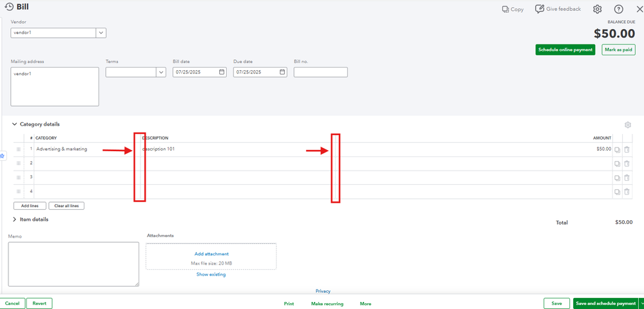This screenshot has height=309, width=644.
Task: Duplicate line 3 with copy icon
Action: (x=618, y=178)
